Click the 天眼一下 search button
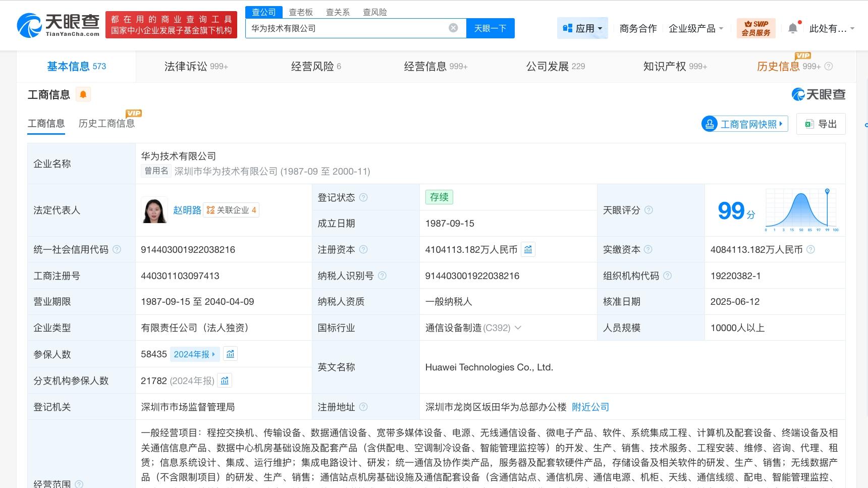This screenshot has width=868, height=488. (x=490, y=28)
